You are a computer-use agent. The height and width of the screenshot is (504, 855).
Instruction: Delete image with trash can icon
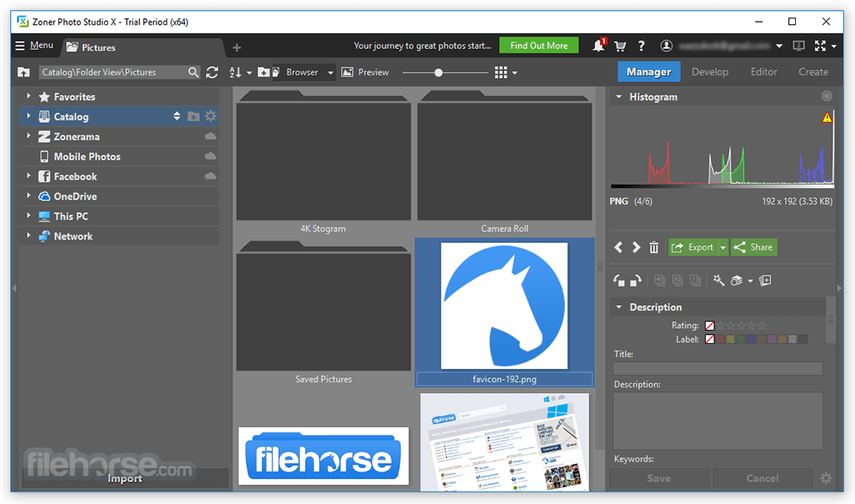coord(654,248)
